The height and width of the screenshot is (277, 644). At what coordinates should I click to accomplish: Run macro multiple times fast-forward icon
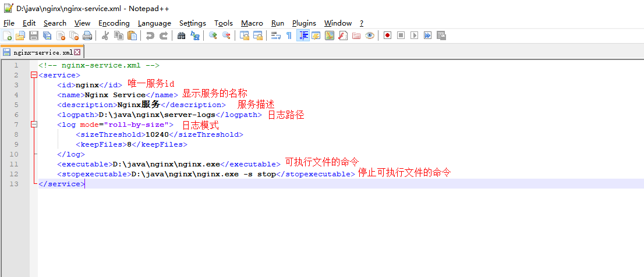click(427, 35)
